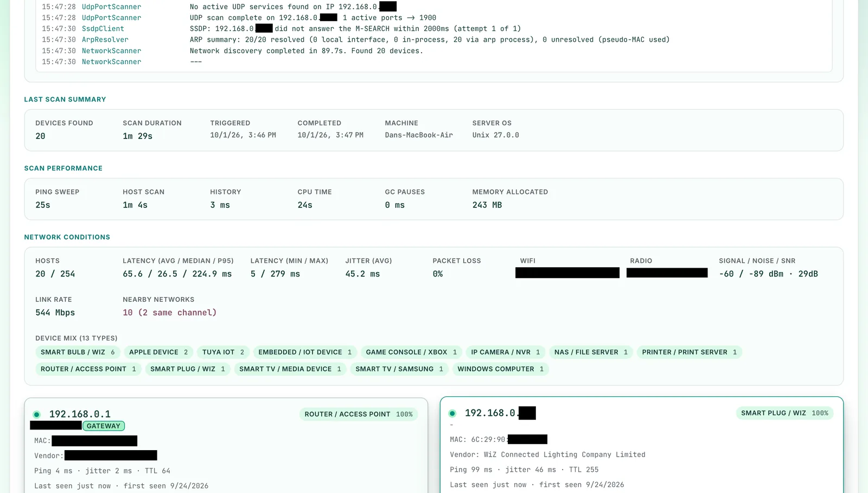This screenshot has height=493, width=868.
Task: Click the Nearby Networks value '10 (2 same channel)'
Action: (x=170, y=313)
